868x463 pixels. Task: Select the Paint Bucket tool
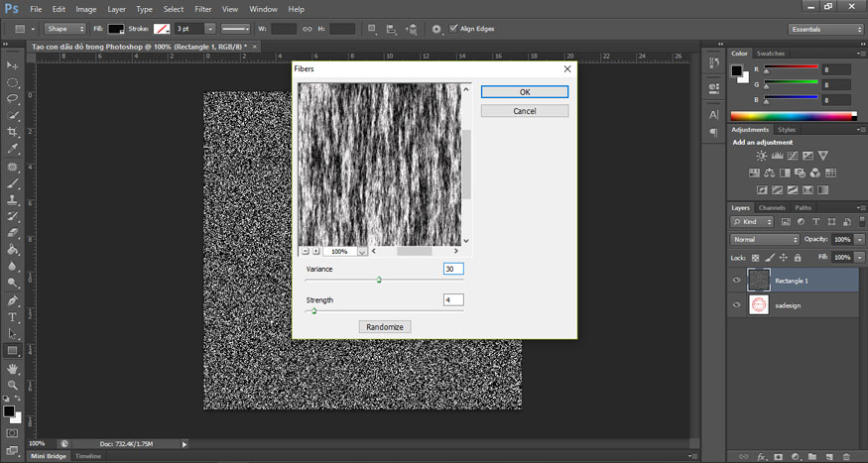12,250
